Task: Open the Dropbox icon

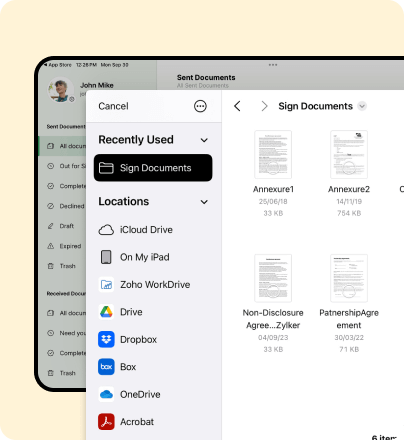Action: (x=106, y=339)
